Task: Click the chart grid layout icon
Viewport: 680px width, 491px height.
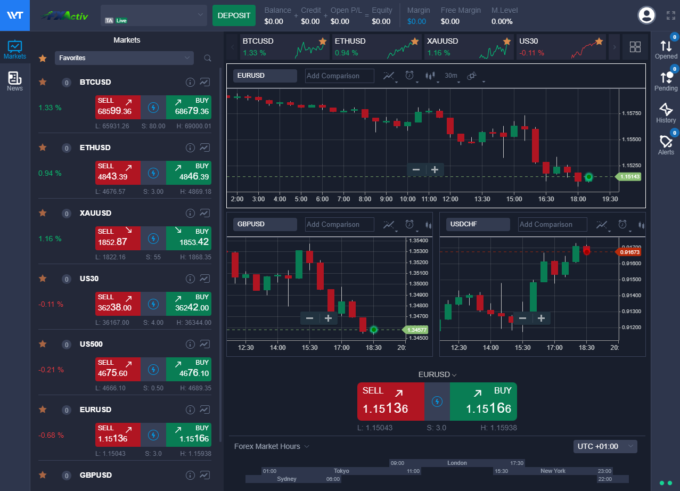Action: click(x=635, y=47)
